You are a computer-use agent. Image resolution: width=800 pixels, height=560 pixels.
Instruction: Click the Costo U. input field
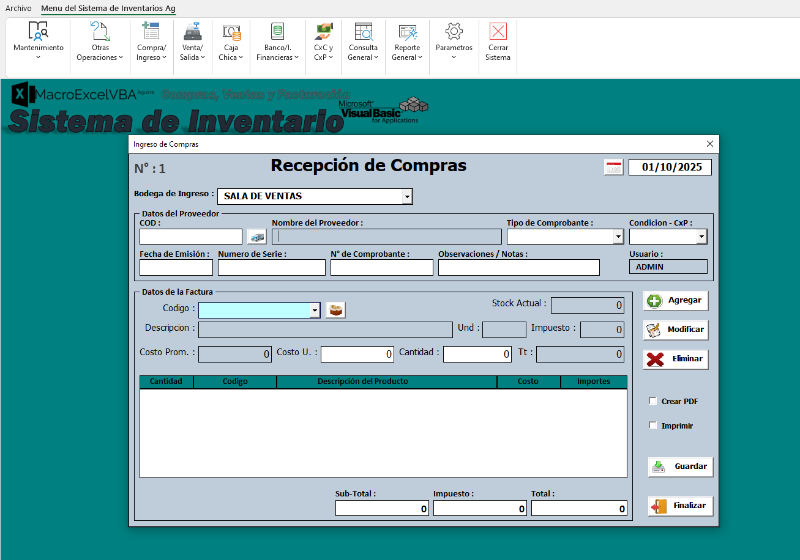point(357,354)
